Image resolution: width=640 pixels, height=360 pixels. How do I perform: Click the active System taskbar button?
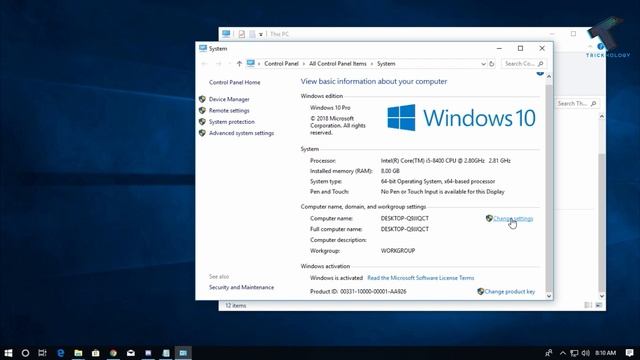(183, 353)
